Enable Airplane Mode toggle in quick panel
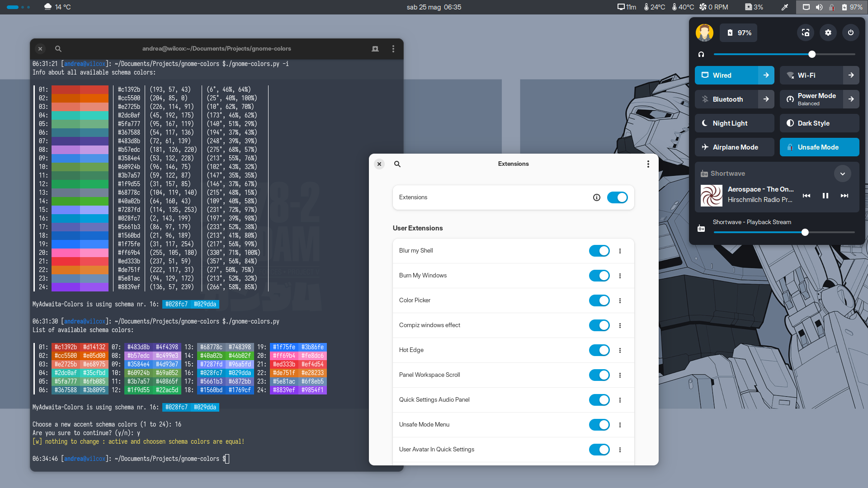 click(734, 146)
